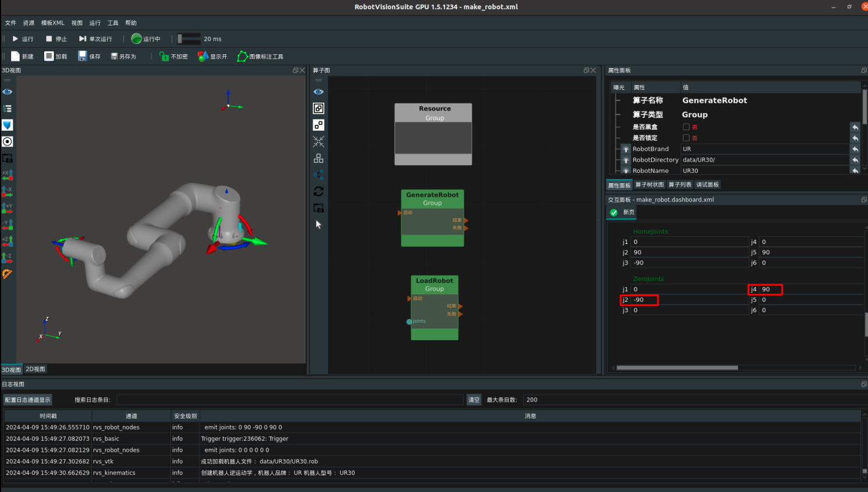
Task: Switch to 调试面板 tab
Action: (x=707, y=185)
